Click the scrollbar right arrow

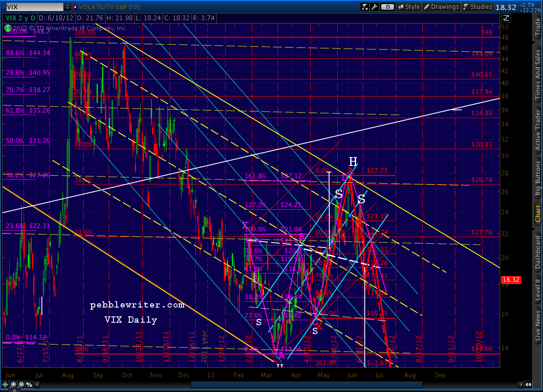(521, 384)
